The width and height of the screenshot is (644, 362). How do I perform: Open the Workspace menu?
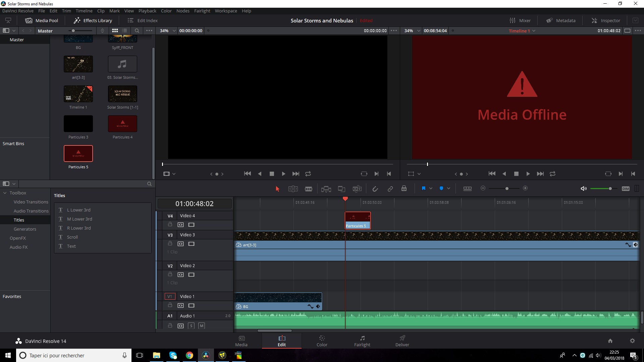226,11
